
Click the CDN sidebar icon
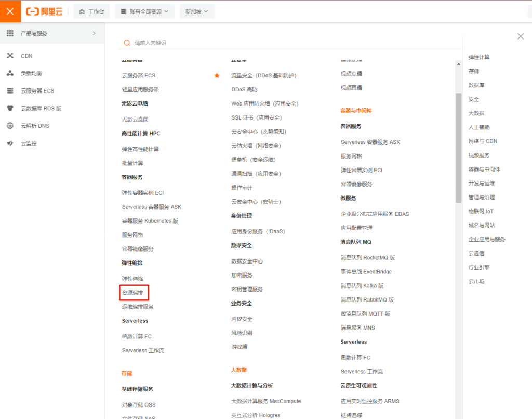(10, 56)
